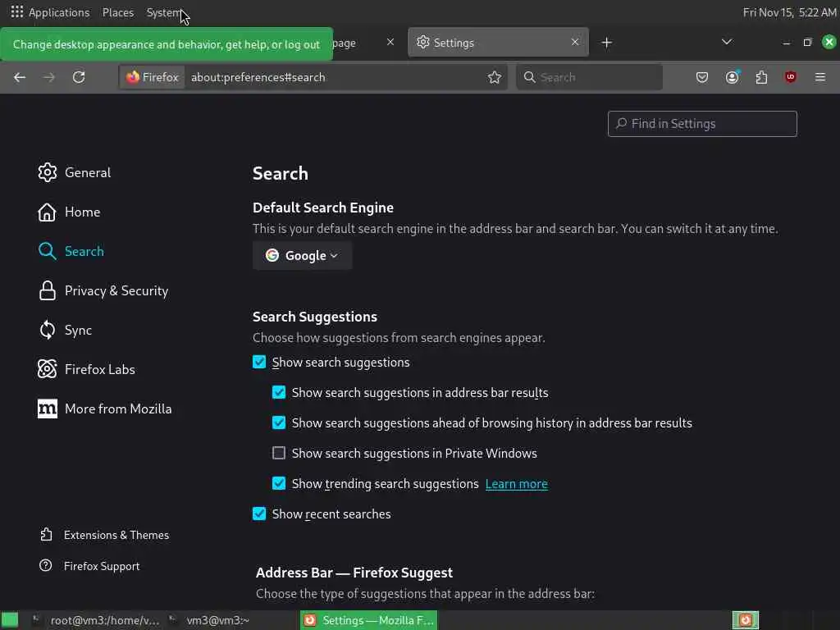The height and width of the screenshot is (630, 840).
Task: Disable Show recent searches checkbox
Action: click(x=259, y=514)
